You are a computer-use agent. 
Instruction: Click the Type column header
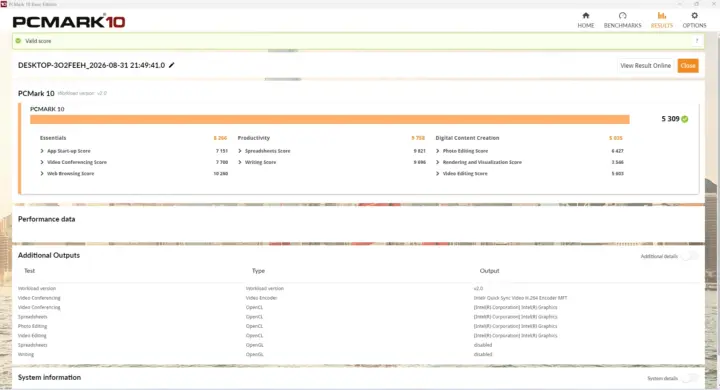coord(258,271)
